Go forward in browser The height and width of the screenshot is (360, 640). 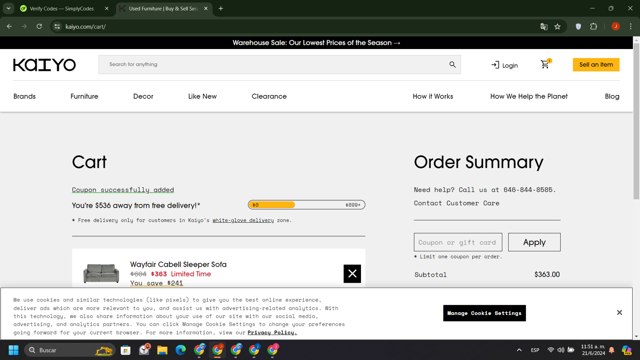point(24,27)
